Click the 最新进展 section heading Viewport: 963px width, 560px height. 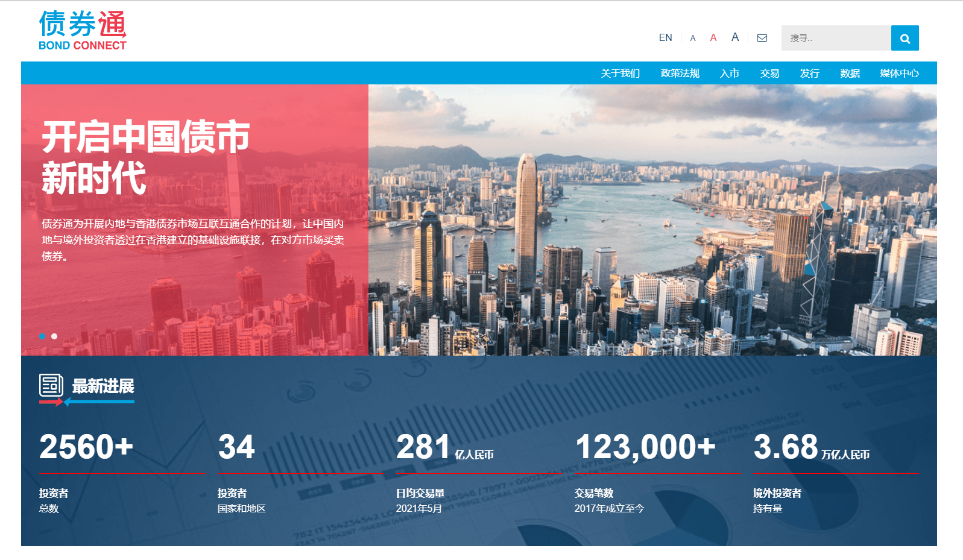click(103, 386)
